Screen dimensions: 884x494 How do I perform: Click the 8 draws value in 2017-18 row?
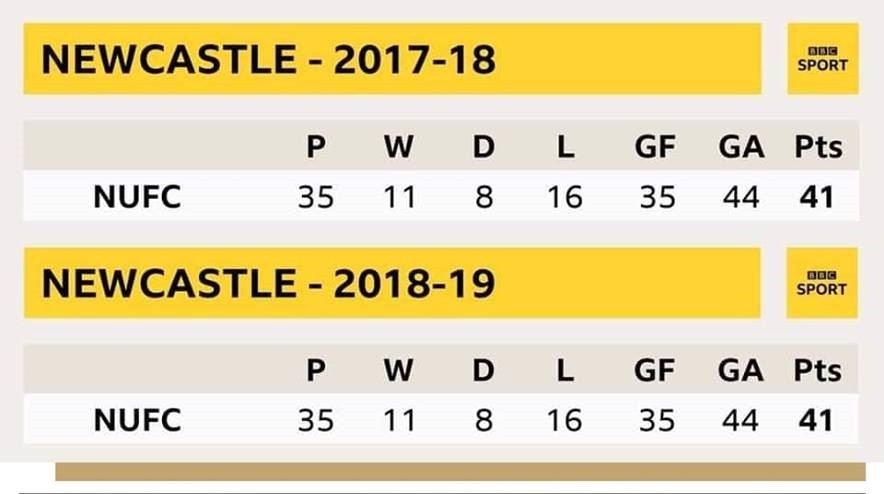coord(484,198)
